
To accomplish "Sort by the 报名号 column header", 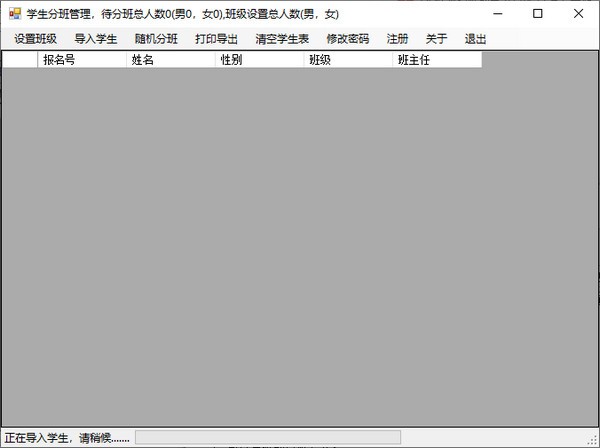I will [x=81, y=60].
